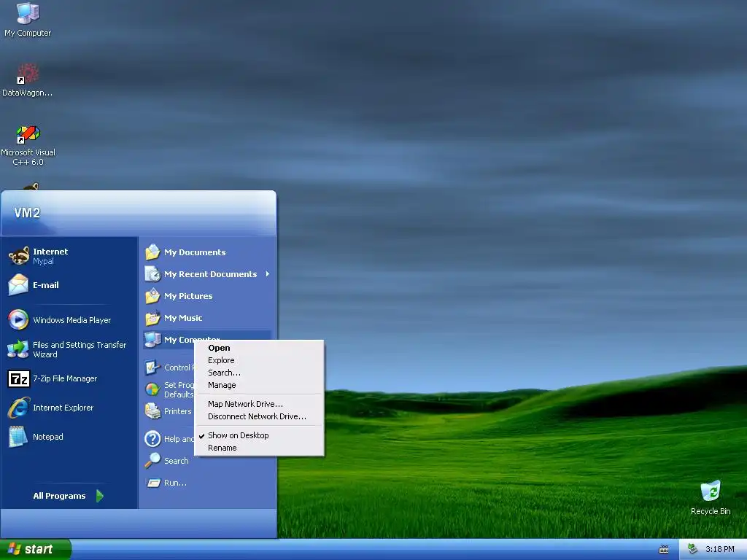Screen dimensions: 747x560
Task: Open the Control Panel icon
Action: [152, 367]
